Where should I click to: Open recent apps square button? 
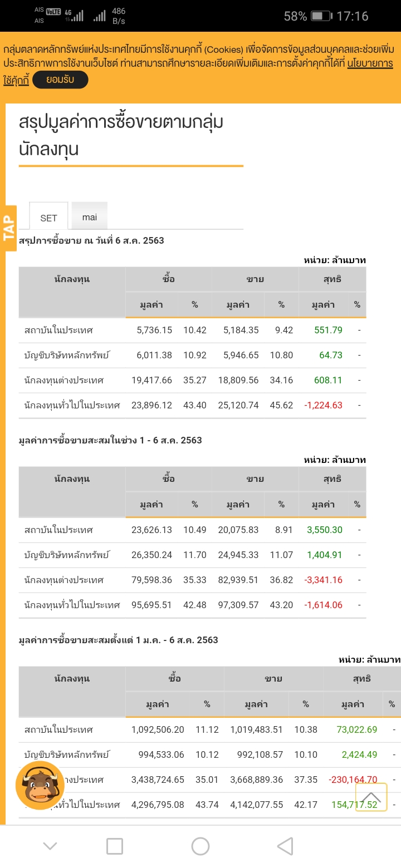(115, 846)
